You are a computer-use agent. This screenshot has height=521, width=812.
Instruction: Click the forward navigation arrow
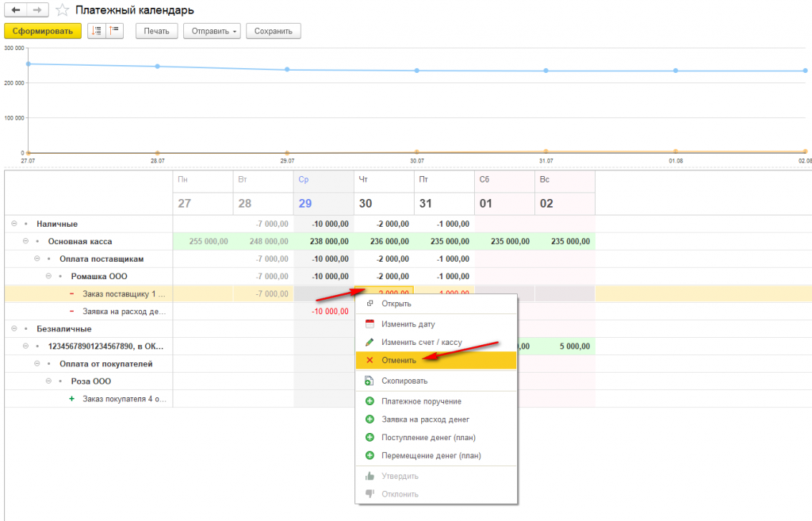[37, 10]
